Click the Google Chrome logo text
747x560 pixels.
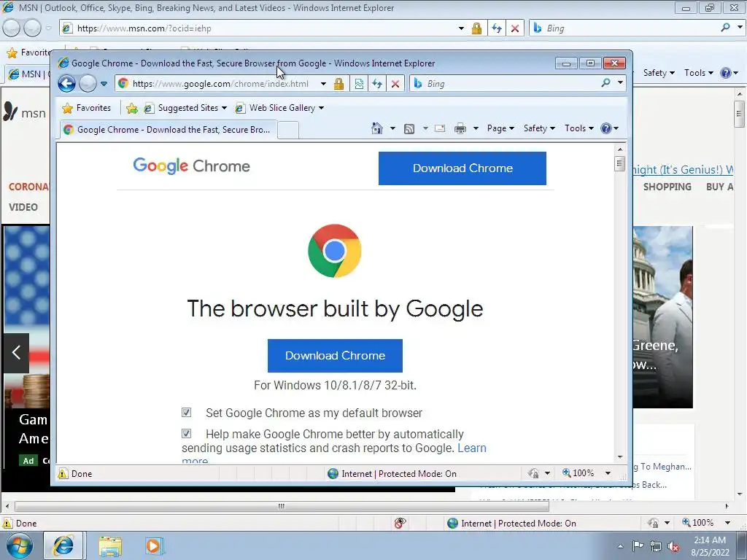coord(192,166)
